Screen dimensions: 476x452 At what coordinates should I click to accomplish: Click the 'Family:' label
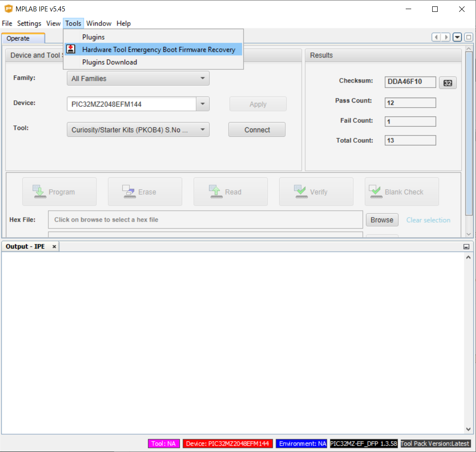coord(24,78)
